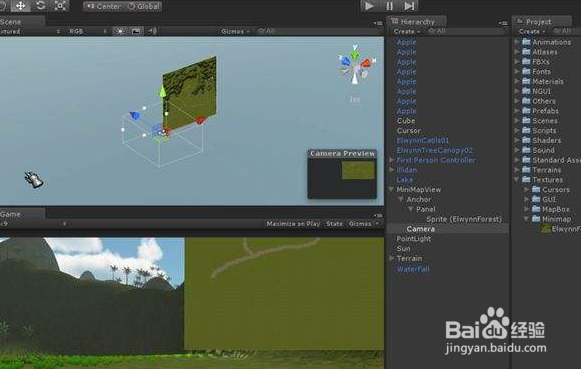Open the MapBox folder icon
The image size is (581, 369).
536,209
